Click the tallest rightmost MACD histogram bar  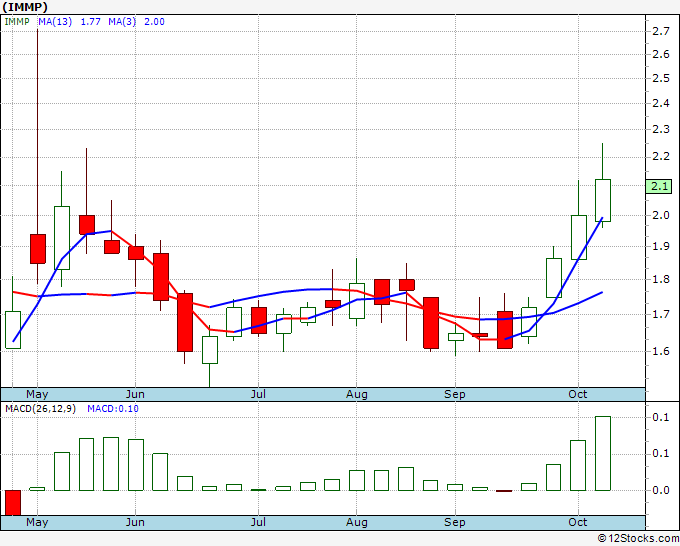click(603, 453)
